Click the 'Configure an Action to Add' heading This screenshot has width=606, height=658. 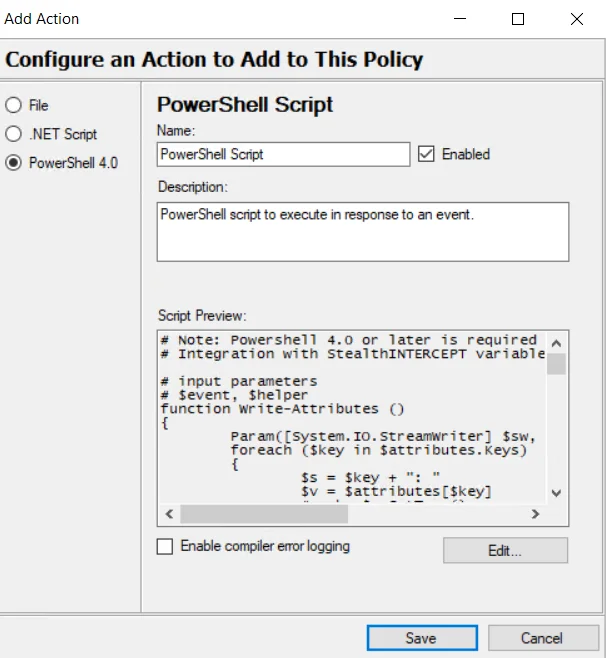[214, 59]
